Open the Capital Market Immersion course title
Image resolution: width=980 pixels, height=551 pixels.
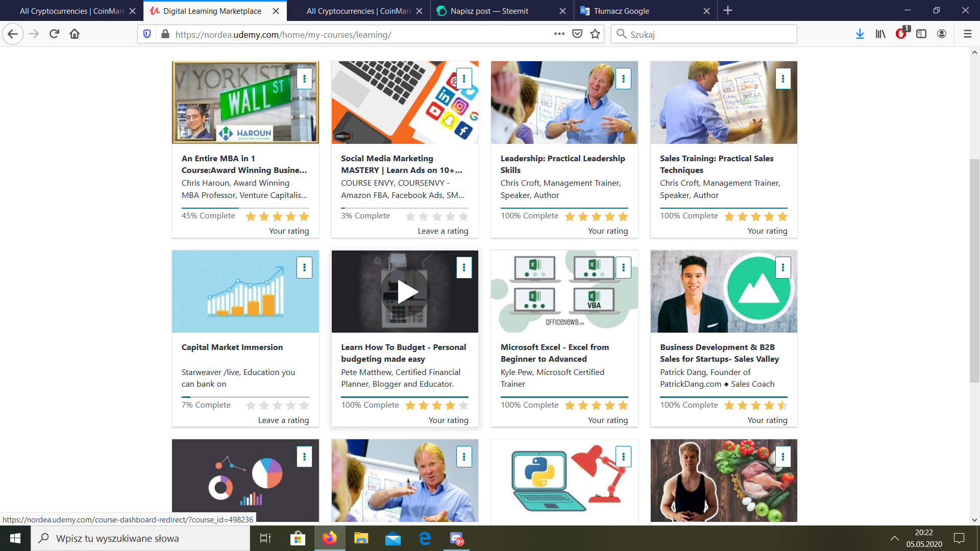pyautogui.click(x=232, y=347)
